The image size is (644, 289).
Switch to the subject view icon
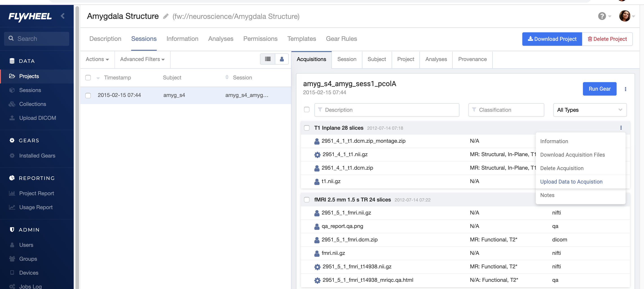coord(282,59)
